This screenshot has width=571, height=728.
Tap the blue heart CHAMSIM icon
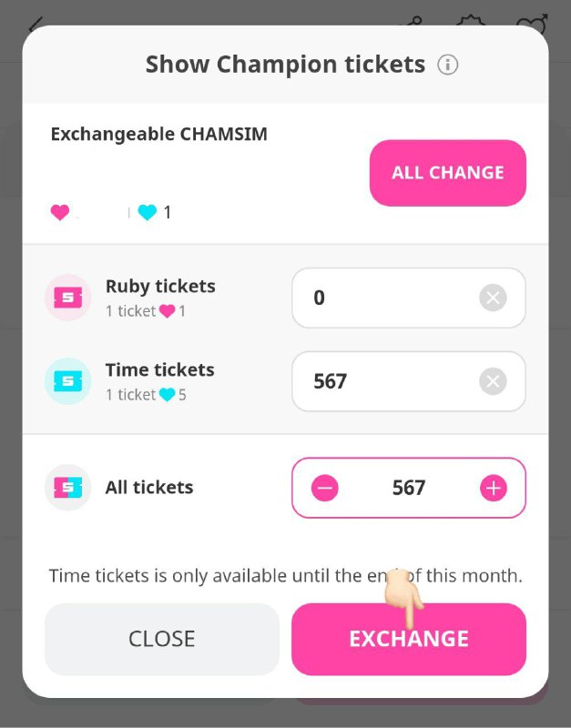[148, 212]
